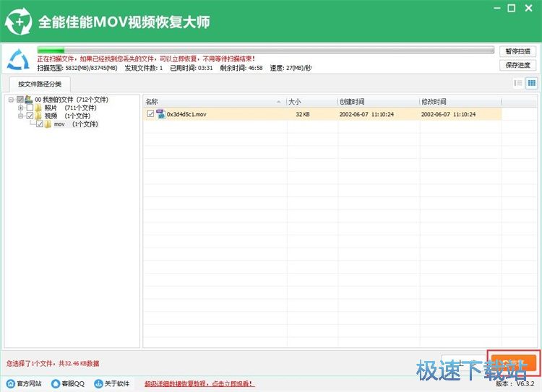The image size is (542, 392).
Task: Click the 版本: V6.3.2 version label
Action: [x=515, y=383]
